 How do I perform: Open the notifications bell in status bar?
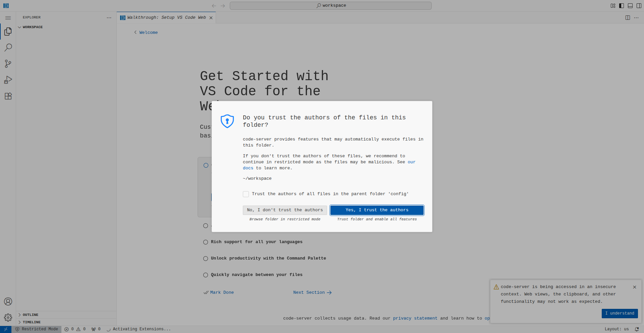click(637, 329)
